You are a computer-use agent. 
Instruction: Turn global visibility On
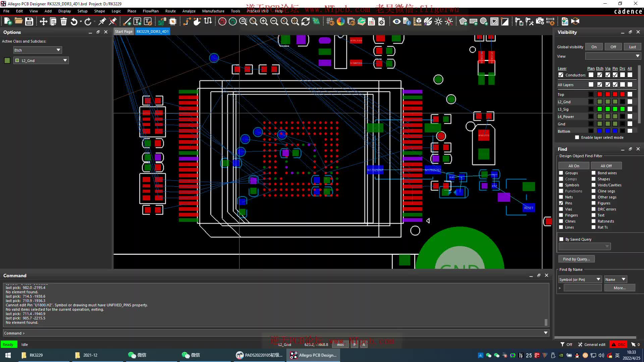coord(594,47)
